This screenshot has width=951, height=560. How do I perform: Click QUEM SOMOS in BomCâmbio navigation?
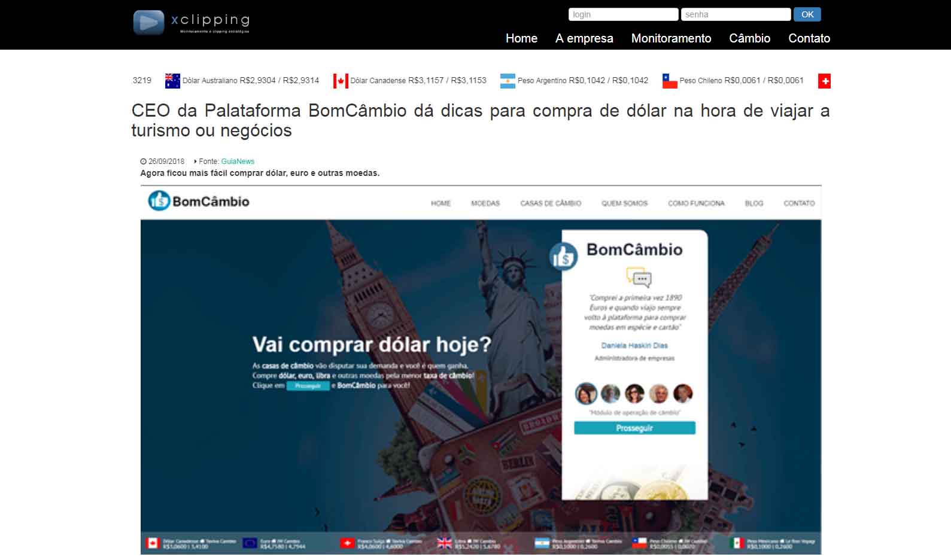coord(625,203)
